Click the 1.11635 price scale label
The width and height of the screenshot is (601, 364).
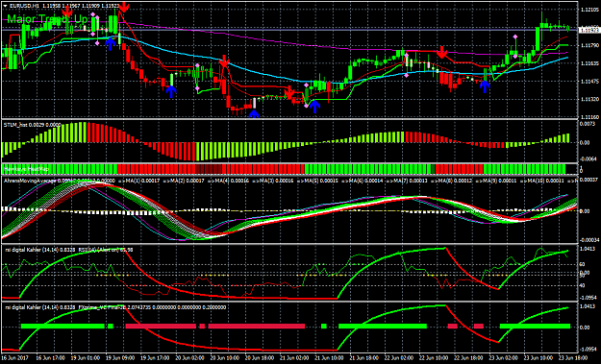(x=589, y=62)
